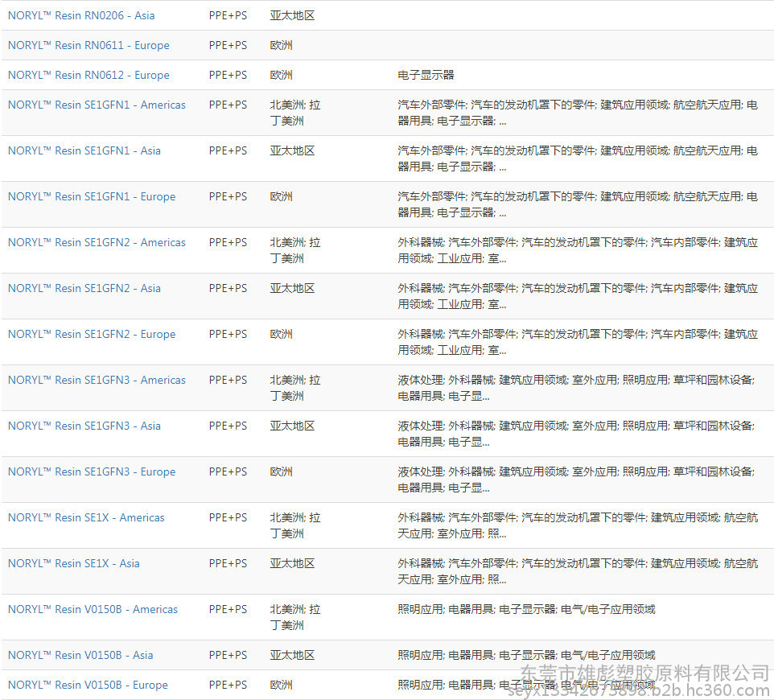This screenshot has height=700, width=774.
Task: Open NORYL Resin SE1GFN1 - Americas link
Action: pos(97,105)
